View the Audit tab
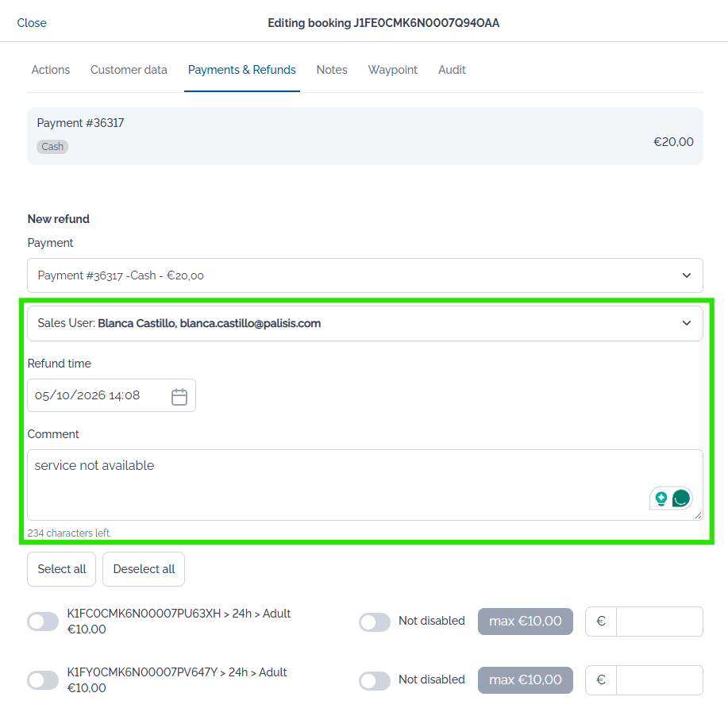The height and width of the screenshot is (716, 728). 452,70
